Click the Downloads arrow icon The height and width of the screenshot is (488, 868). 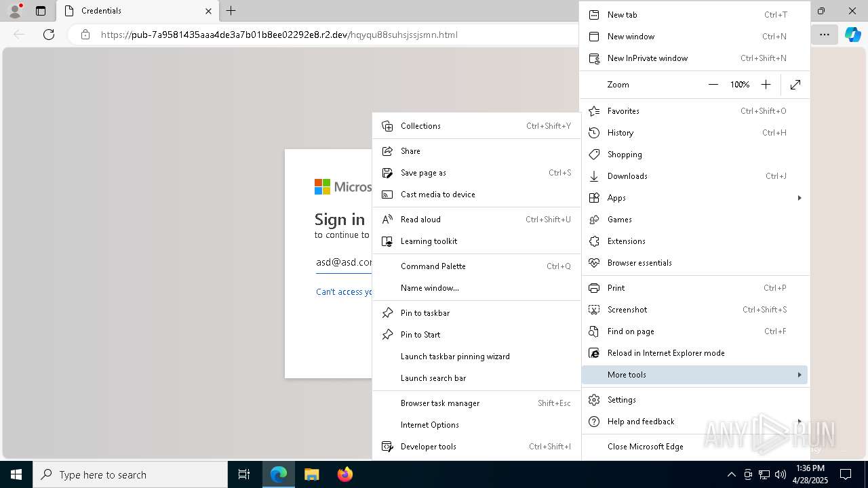pos(594,176)
